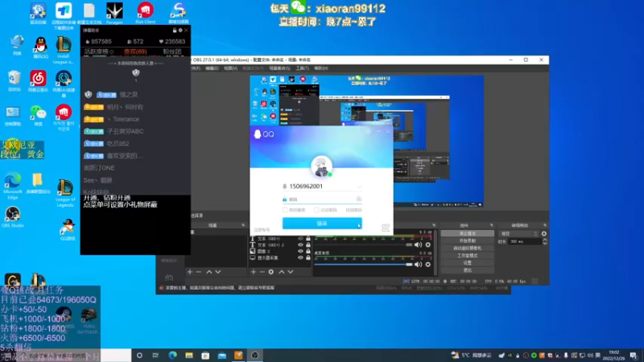Open OBS Studio desktop shortcut
This screenshot has height=362, width=644.
pyautogui.click(x=13, y=216)
